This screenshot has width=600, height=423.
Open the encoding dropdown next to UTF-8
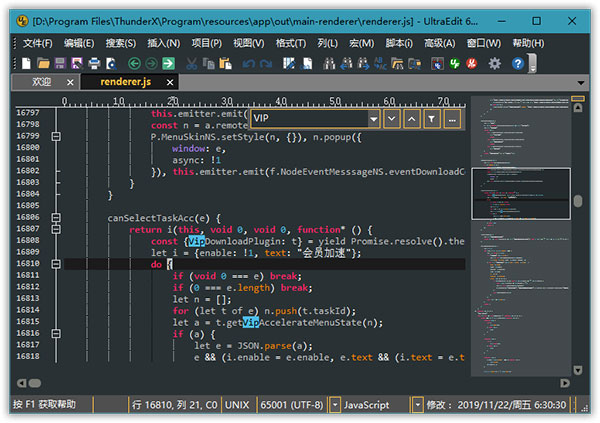(x=334, y=404)
